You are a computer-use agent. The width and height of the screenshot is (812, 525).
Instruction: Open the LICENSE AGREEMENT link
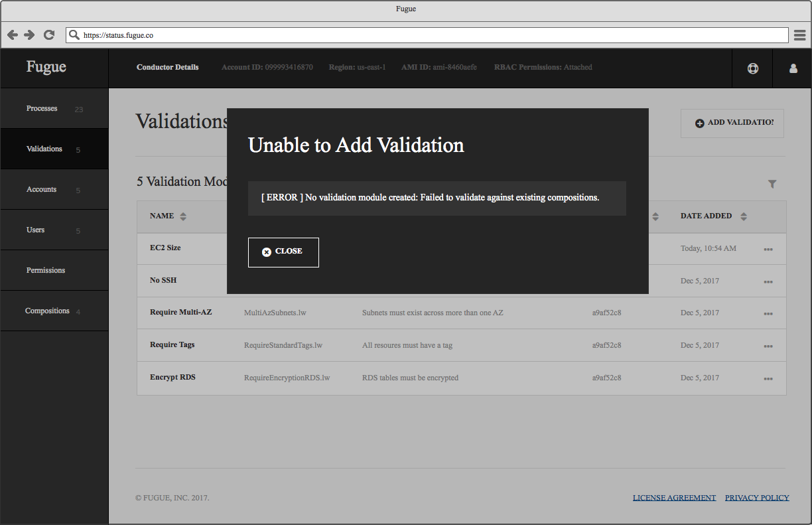674,497
